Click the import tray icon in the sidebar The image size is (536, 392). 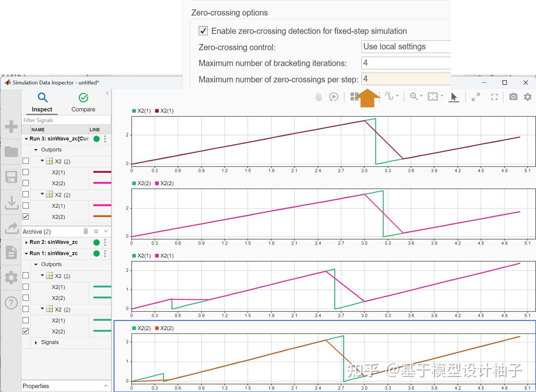coord(11,202)
